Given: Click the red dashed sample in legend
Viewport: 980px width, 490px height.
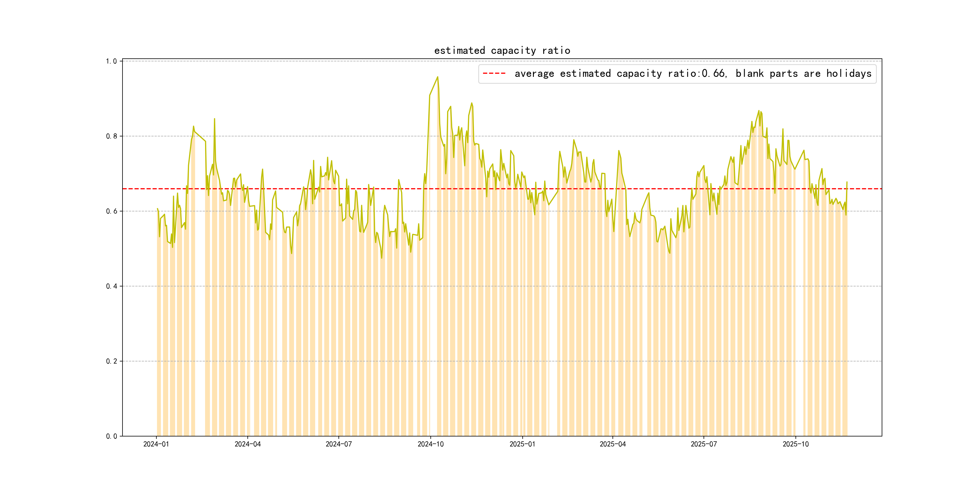Looking at the screenshot, I should 494,73.
